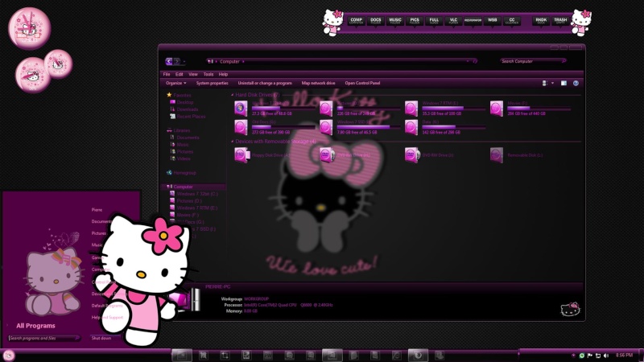Click Uninstall or change a program
This screenshot has height=362, width=644.
[265, 83]
